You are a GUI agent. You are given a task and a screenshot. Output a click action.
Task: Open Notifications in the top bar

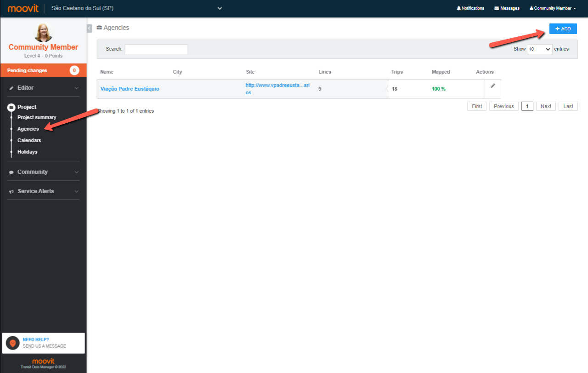(x=470, y=8)
